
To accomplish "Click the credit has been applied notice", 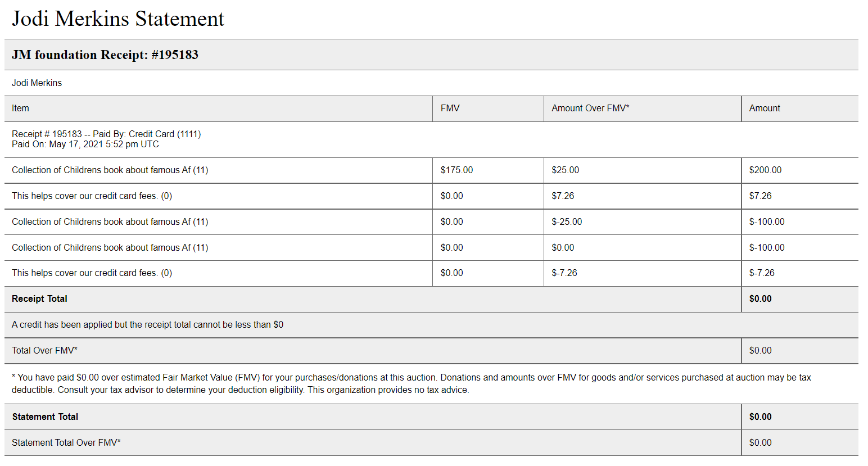I will (147, 324).
